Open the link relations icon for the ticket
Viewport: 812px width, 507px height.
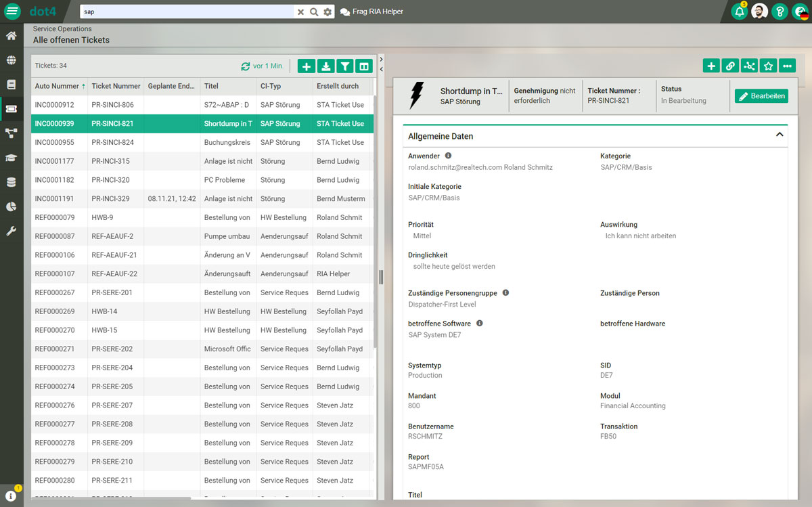(x=730, y=66)
